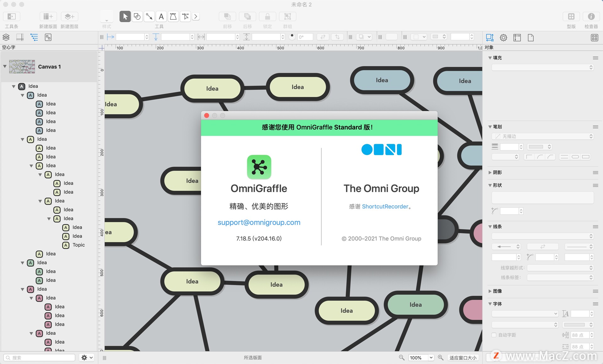
Task: Open options menu for 线条 section
Action: (595, 227)
